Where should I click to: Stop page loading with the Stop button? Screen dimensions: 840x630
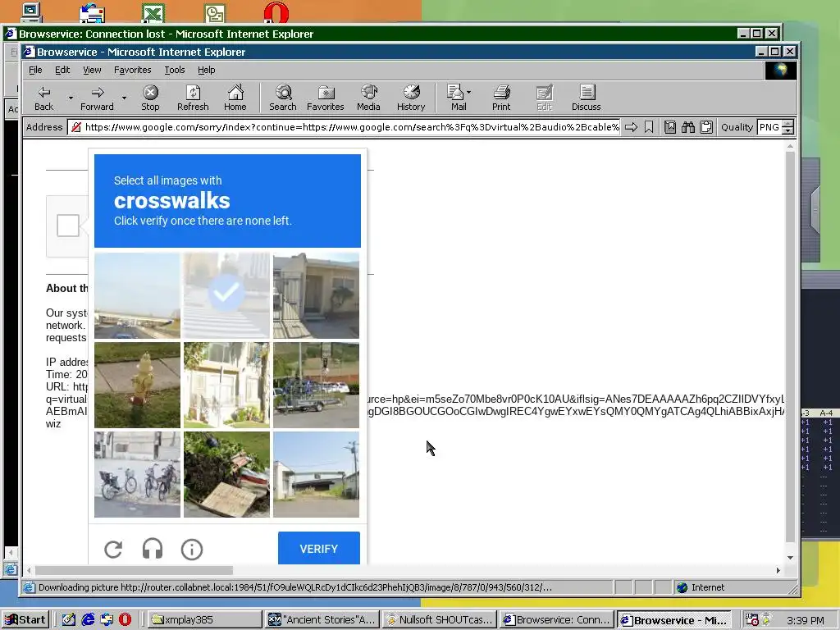(x=151, y=98)
